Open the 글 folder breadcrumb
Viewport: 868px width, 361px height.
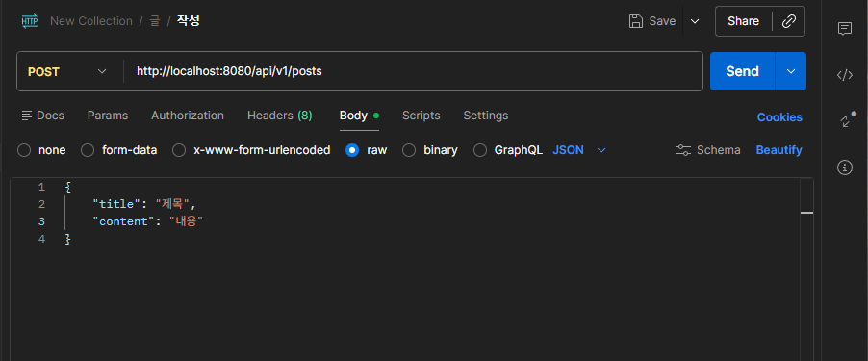pyautogui.click(x=154, y=21)
